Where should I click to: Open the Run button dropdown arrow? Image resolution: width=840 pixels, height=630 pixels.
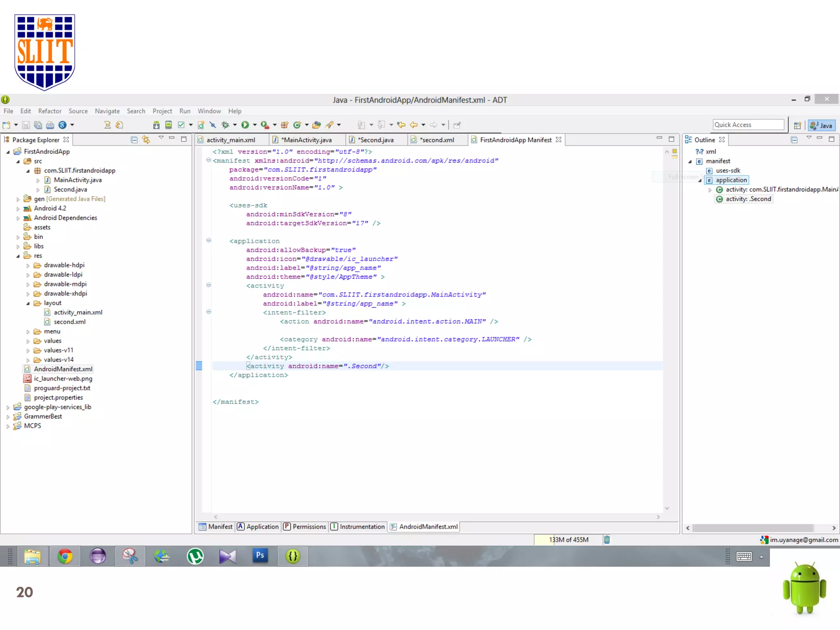pos(255,125)
